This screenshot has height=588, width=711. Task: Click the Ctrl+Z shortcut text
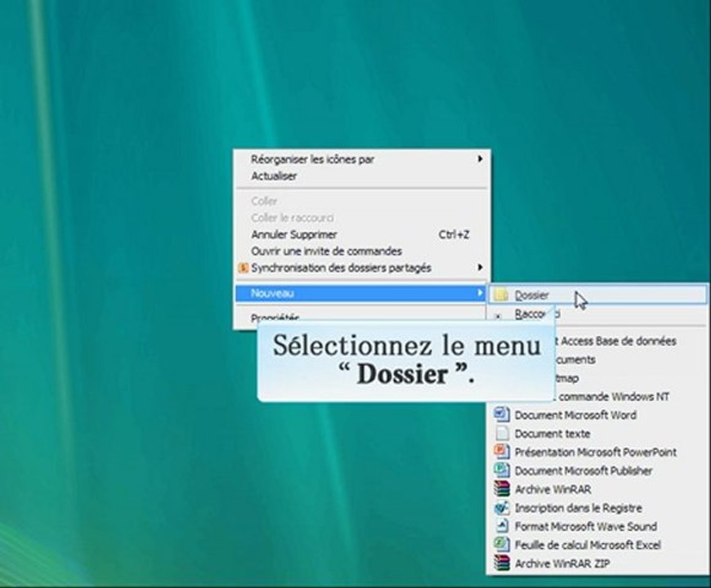[x=454, y=234]
